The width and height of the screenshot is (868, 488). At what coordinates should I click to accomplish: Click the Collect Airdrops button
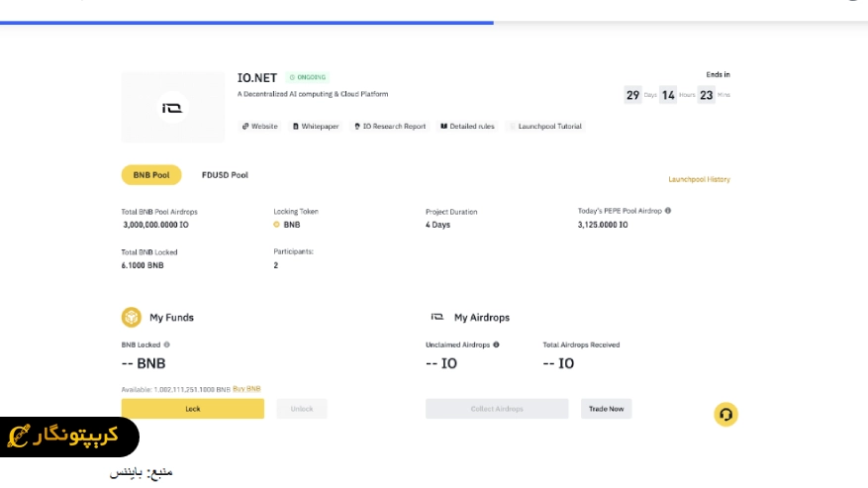tap(497, 409)
